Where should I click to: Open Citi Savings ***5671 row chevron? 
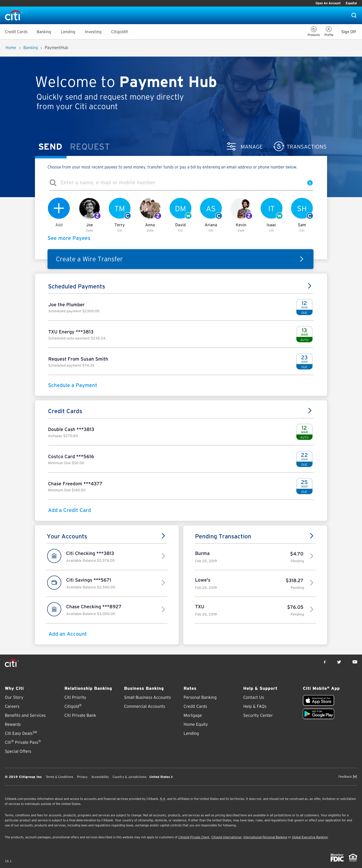163,583
